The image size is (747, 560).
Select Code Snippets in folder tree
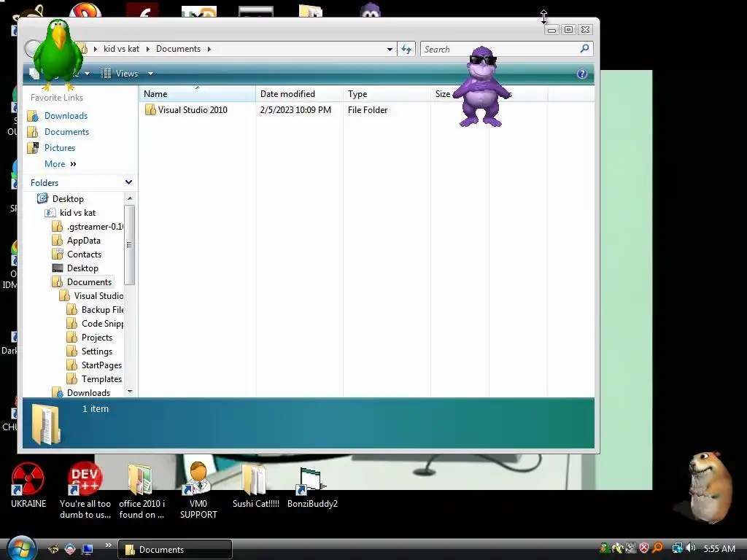102,323
